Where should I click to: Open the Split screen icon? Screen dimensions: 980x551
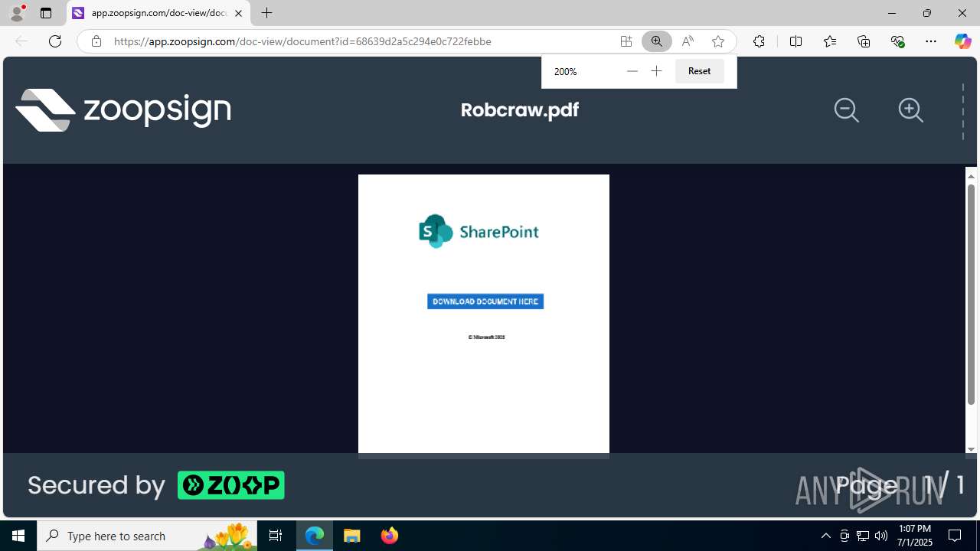(795, 41)
